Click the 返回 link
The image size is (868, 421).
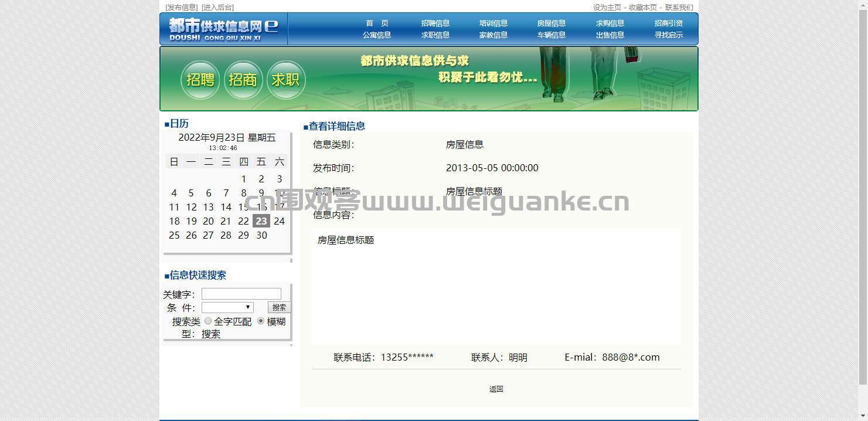tap(496, 389)
